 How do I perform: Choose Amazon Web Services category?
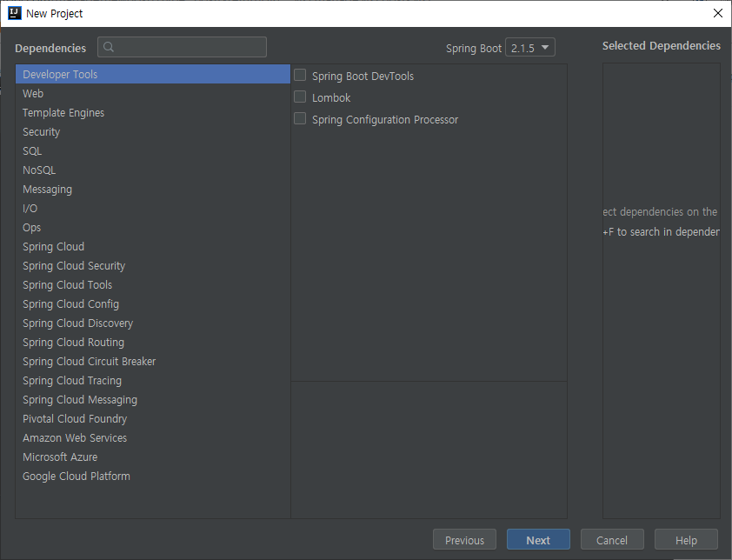pos(153,438)
